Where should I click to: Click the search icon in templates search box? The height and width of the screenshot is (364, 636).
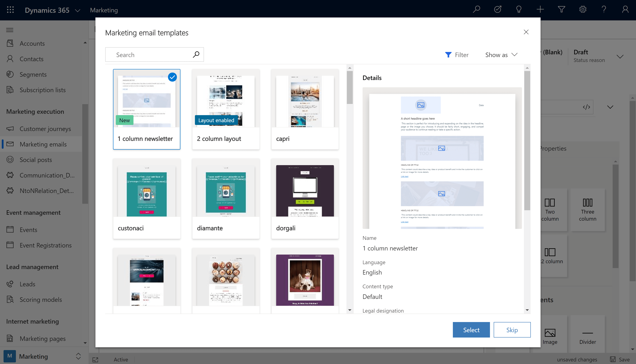point(196,55)
